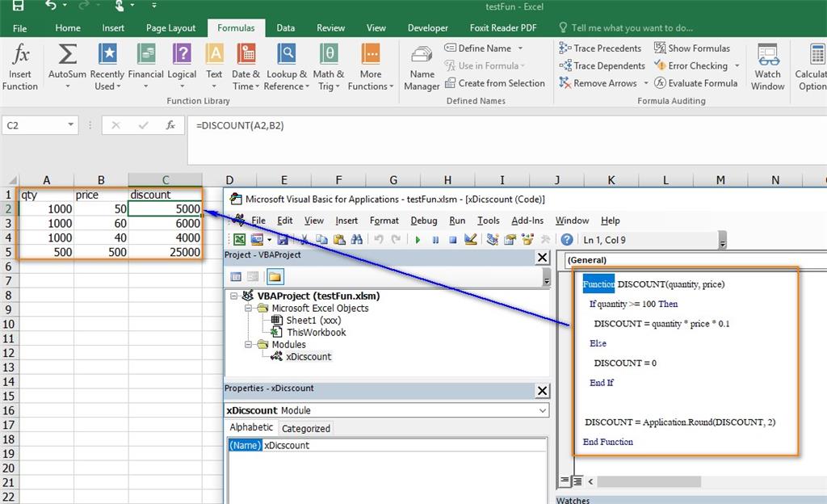Screen dimensions: 827x504
Task: Click Trace Dependents
Action: point(602,66)
